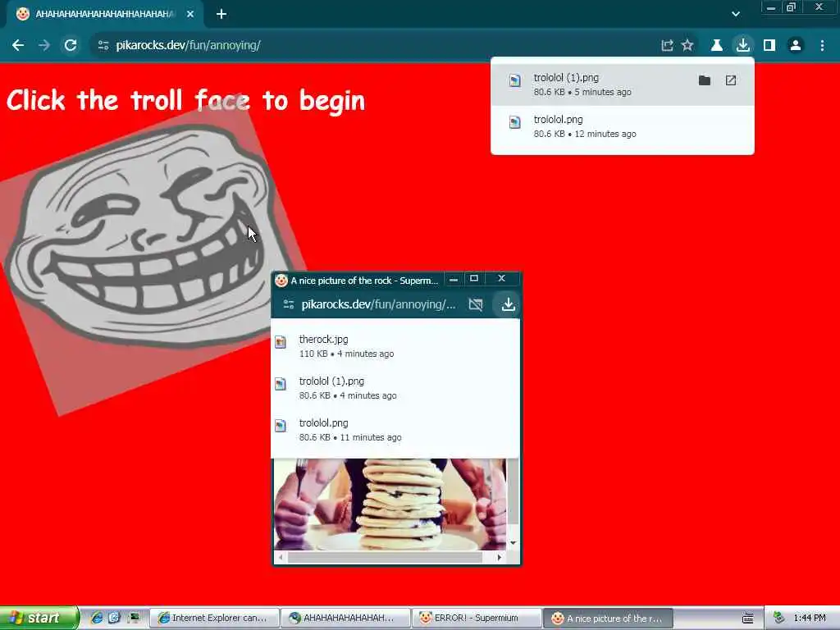Open therock.jpg from popup downloads

click(395, 346)
